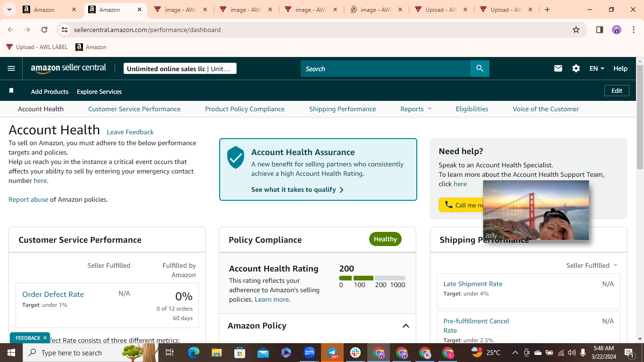Viewport: 644px width, 362px height.
Task: Open the Eligibilities tab
Action: pos(472,109)
